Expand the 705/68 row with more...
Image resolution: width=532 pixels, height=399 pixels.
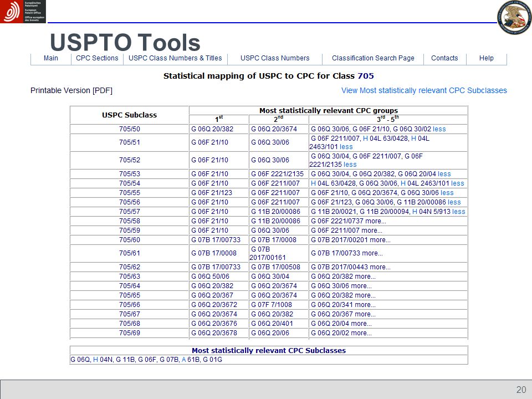click(361, 324)
